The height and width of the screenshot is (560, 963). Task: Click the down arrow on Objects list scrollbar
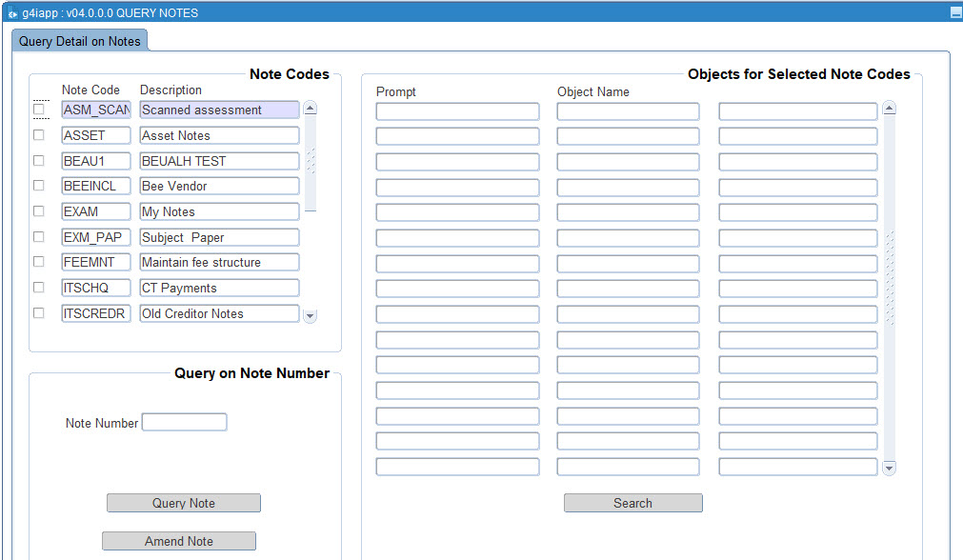click(x=889, y=468)
